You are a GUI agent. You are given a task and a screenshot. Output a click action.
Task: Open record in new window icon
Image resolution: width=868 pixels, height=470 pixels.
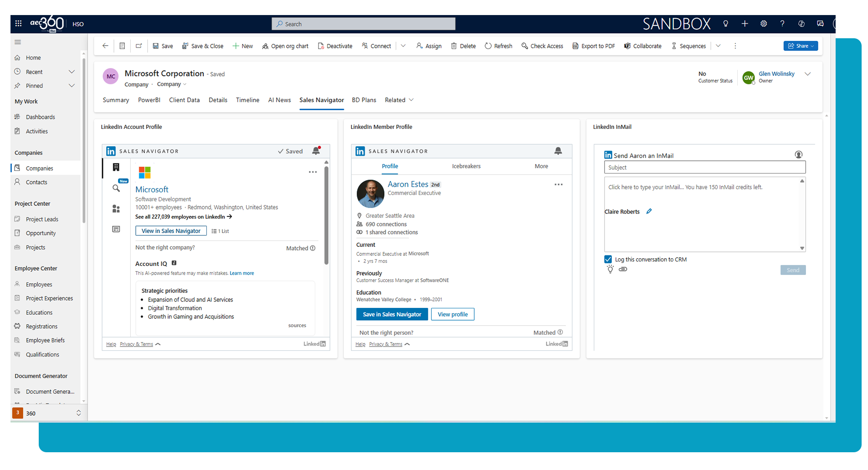pyautogui.click(x=139, y=46)
